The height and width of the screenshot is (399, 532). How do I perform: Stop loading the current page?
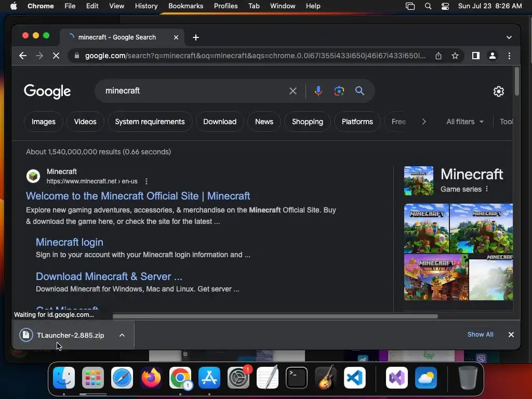tap(56, 56)
